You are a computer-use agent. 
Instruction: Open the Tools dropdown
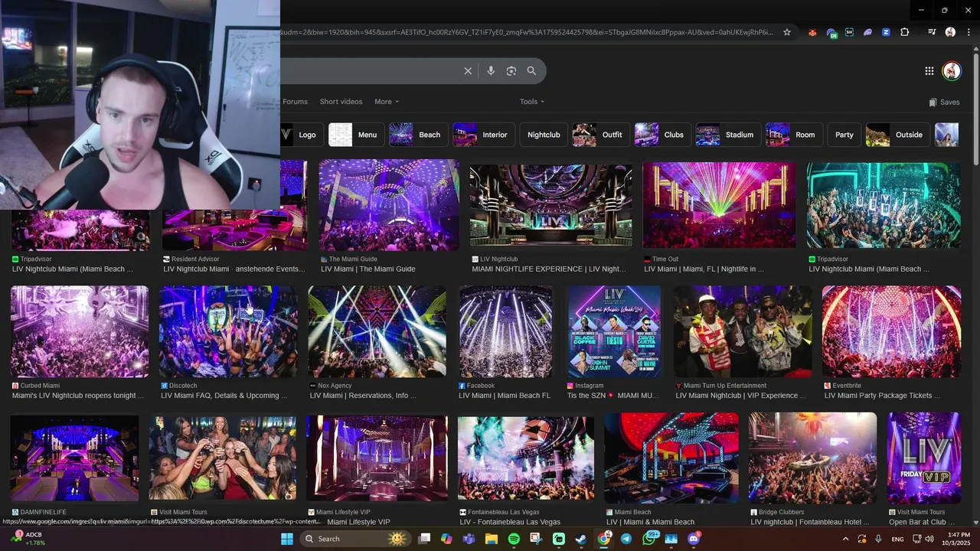click(532, 102)
